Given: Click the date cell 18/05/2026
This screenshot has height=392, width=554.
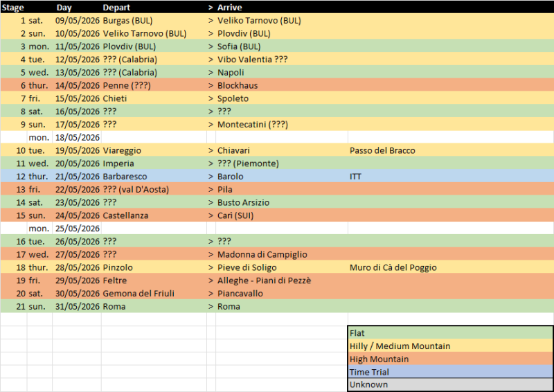Looking at the screenshot, I should pyautogui.click(x=77, y=138).
